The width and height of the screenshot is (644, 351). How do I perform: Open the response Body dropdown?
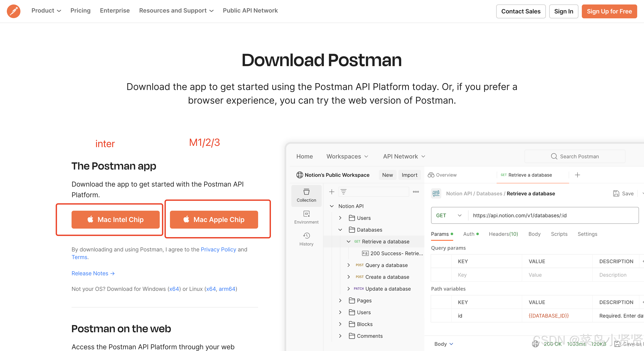pyautogui.click(x=444, y=344)
